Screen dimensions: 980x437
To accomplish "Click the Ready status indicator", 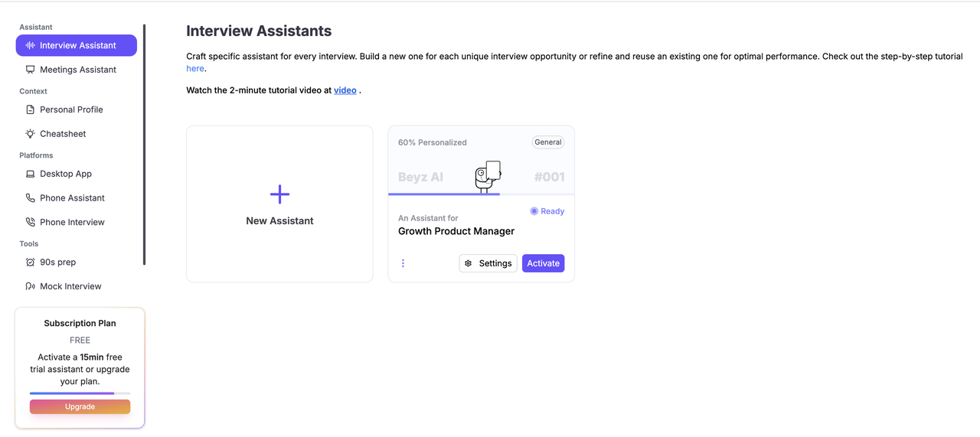I will [x=547, y=211].
